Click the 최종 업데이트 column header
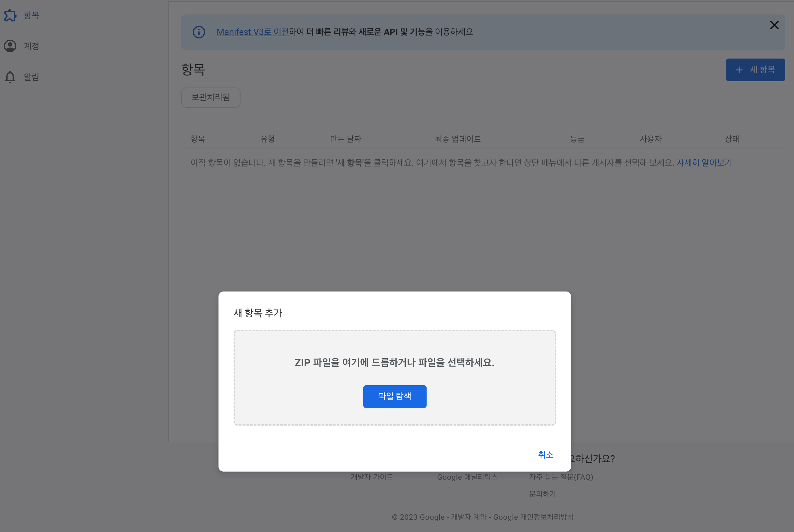 point(457,139)
